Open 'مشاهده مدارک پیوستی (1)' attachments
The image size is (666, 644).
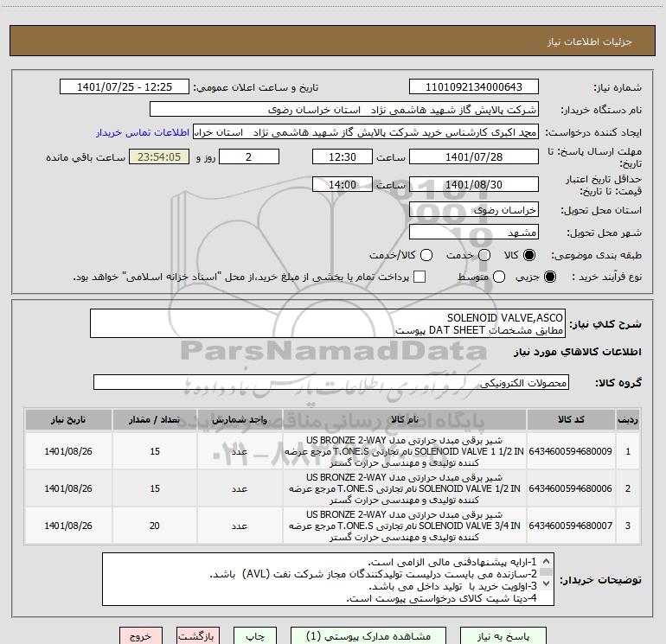(368, 635)
